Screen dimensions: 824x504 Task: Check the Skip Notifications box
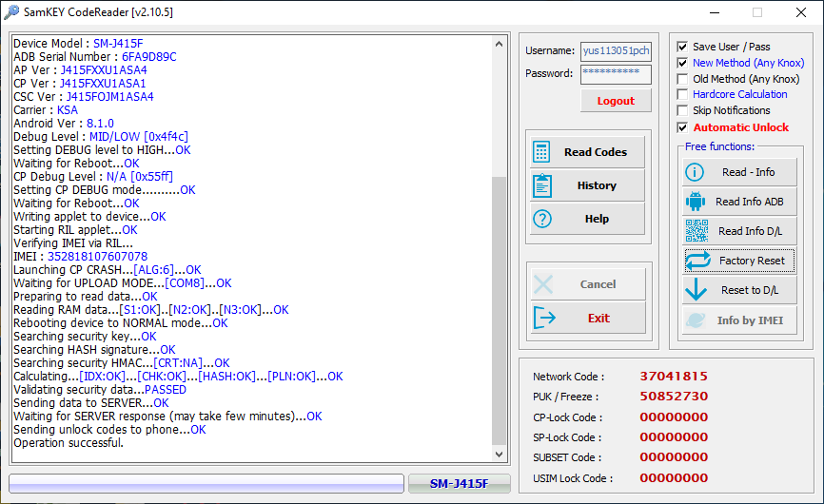682,110
